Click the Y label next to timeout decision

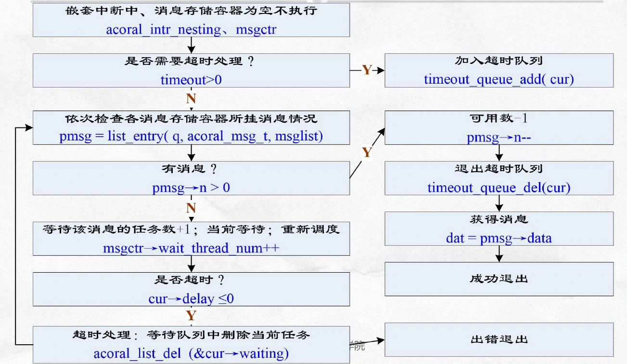[x=367, y=70]
